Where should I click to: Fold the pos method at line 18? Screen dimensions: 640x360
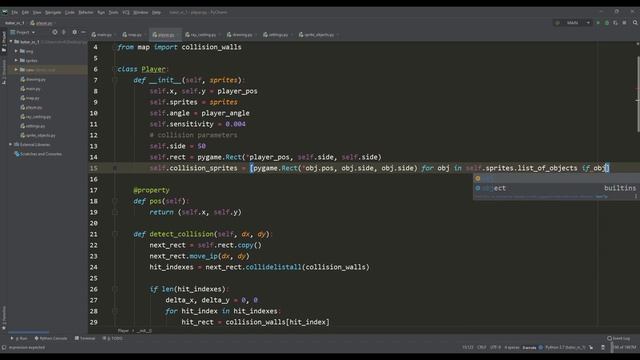click(x=115, y=201)
